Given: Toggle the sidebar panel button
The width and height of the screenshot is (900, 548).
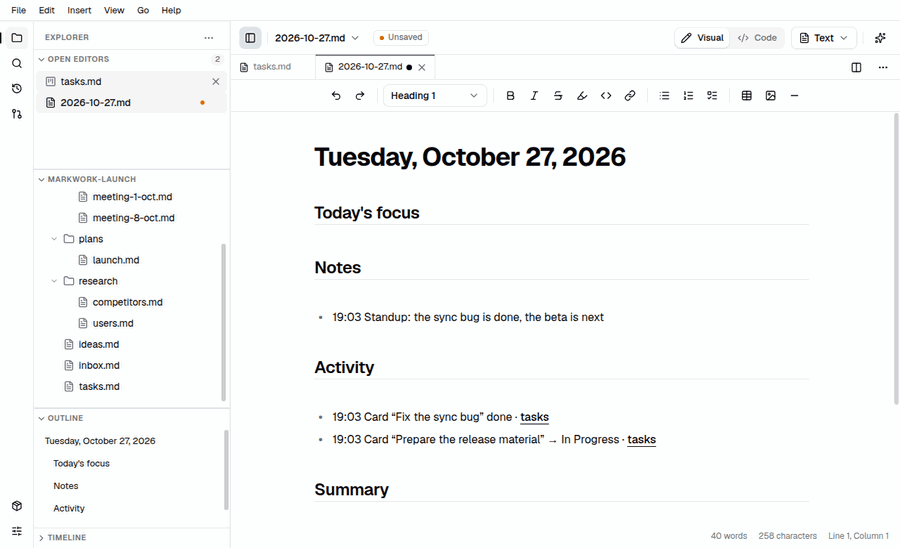Looking at the screenshot, I should click(x=250, y=38).
